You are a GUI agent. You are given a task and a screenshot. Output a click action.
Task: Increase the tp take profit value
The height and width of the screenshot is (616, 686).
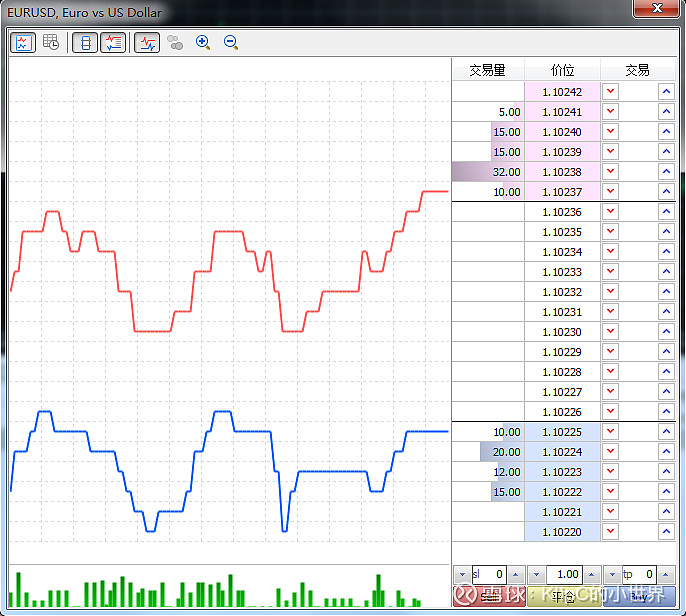click(x=665, y=575)
